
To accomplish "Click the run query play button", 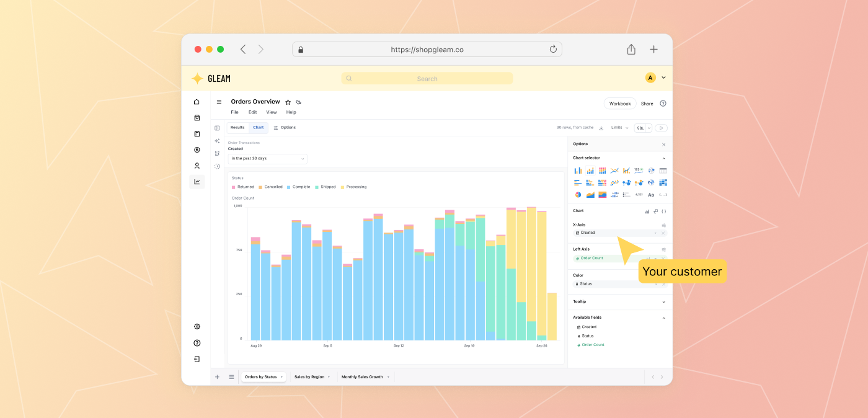I will coord(661,128).
